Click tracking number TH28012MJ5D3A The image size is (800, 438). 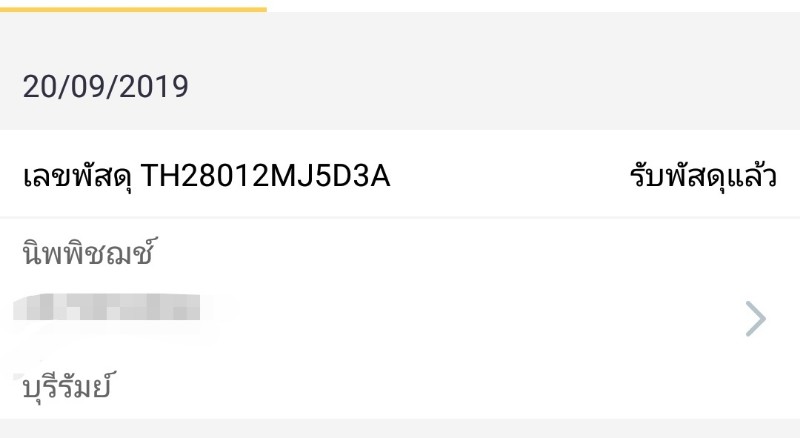click(266, 177)
